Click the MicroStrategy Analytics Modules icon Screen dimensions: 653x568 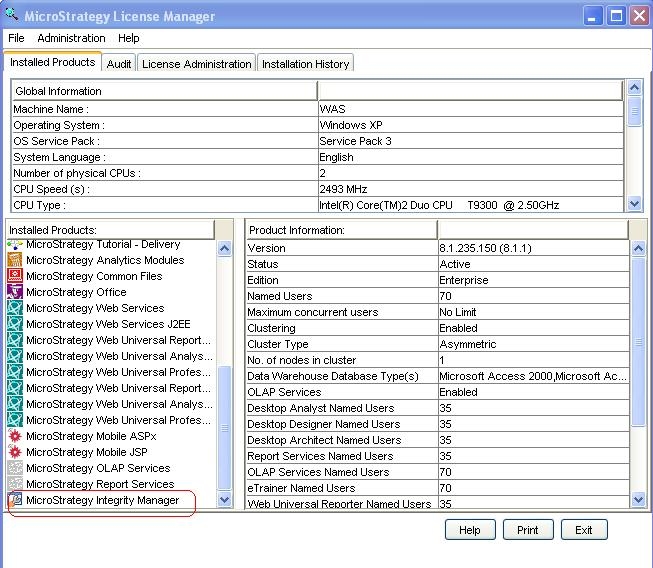[x=15, y=260]
